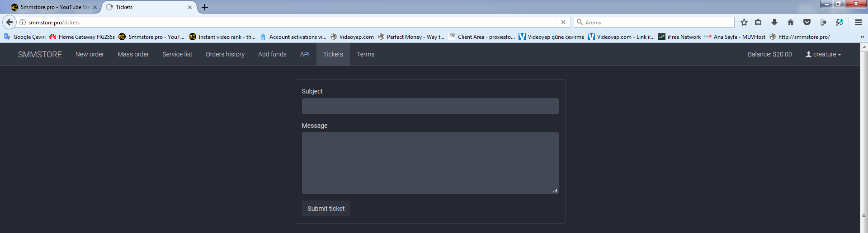
Task: Close the Smmstore.pro YouTube tab
Action: tap(95, 7)
